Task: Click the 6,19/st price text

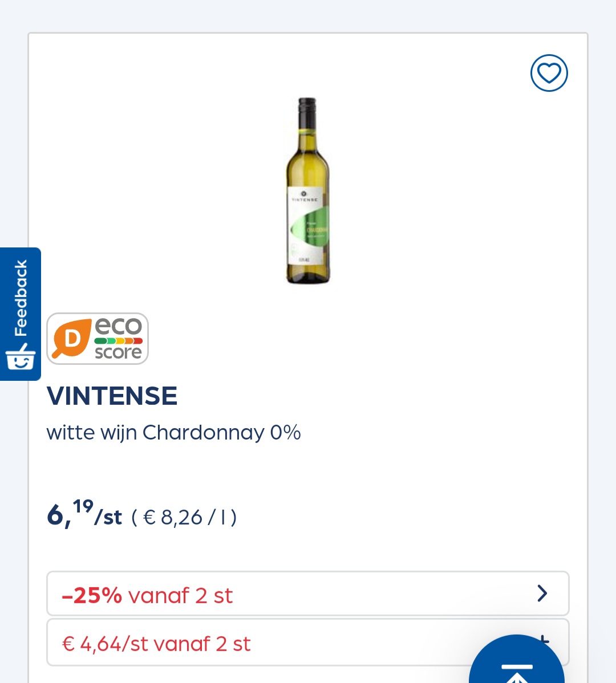Action: 84,514
